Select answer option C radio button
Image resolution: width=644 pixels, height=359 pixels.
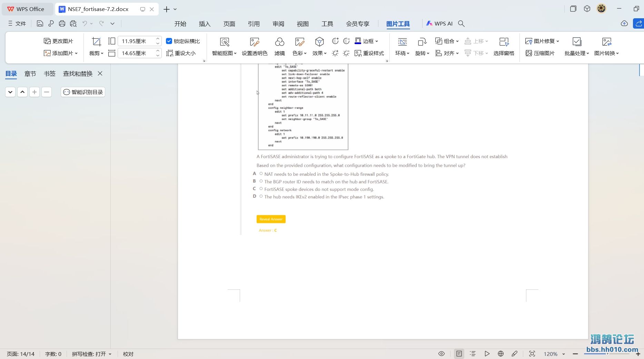tap(261, 189)
